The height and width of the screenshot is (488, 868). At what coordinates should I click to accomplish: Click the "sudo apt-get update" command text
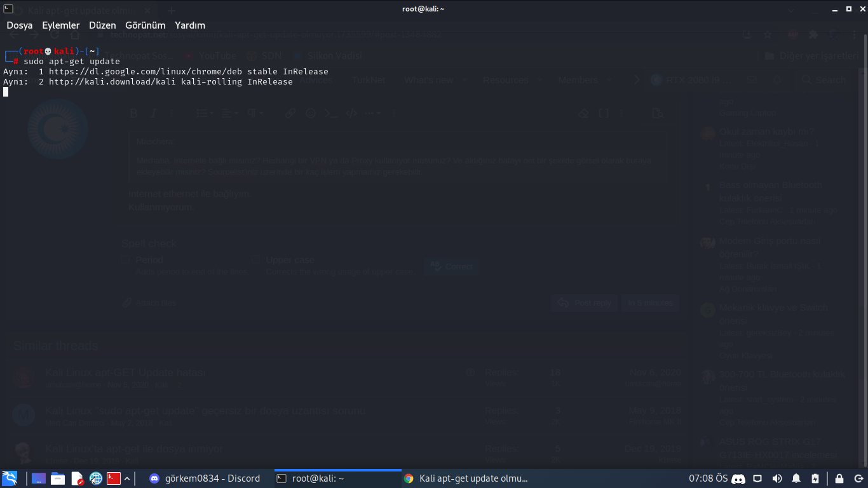click(x=72, y=62)
